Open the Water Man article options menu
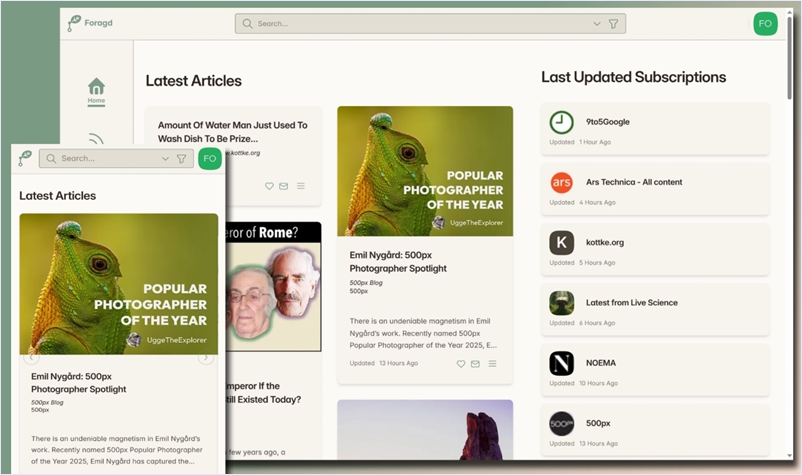This screenshot has width=802, height=475. (x=301, y=186)
